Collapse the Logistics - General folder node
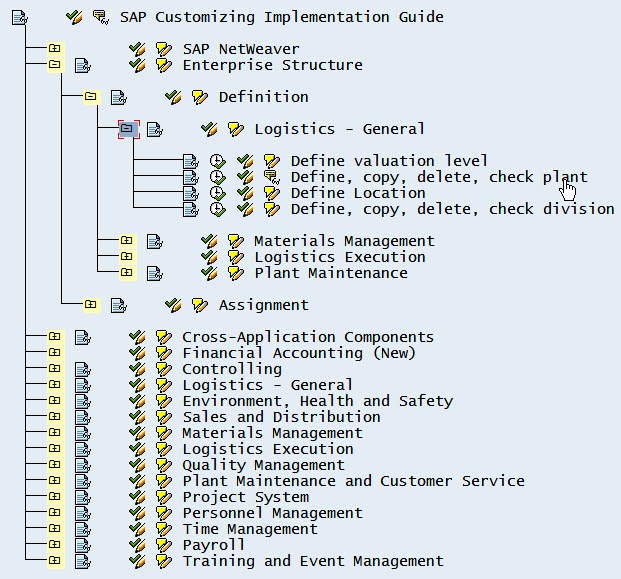This screenshot has width=621, height=579. click(x=127, y=129)
